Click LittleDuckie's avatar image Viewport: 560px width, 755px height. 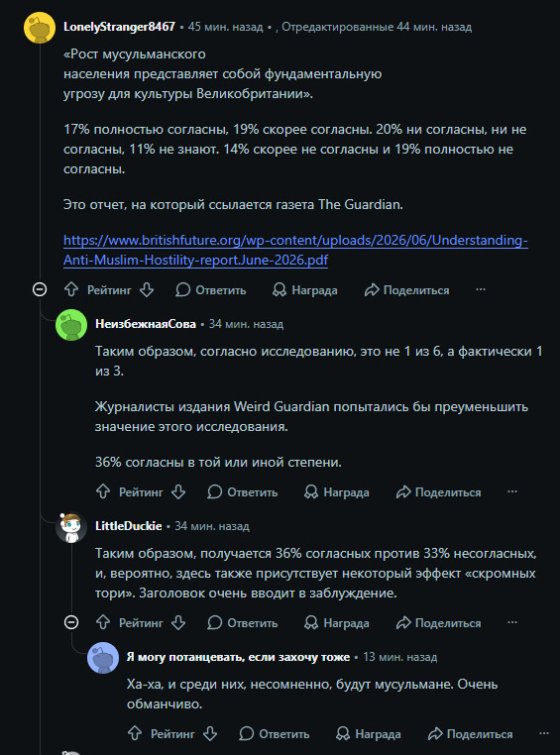(x=71, y=527)
